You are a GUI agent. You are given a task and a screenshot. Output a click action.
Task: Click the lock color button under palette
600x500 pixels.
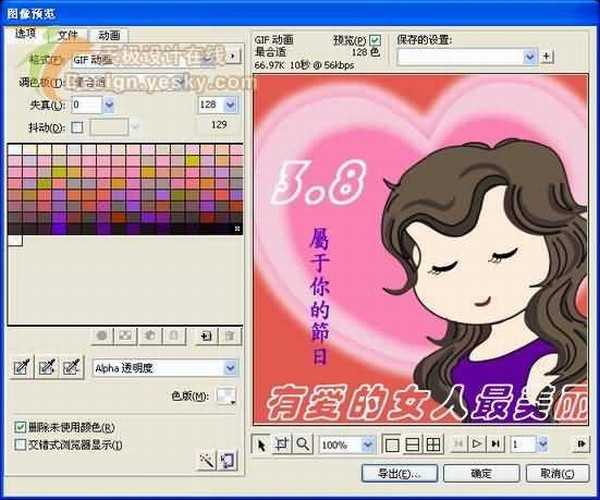click(x=173, y=336)
